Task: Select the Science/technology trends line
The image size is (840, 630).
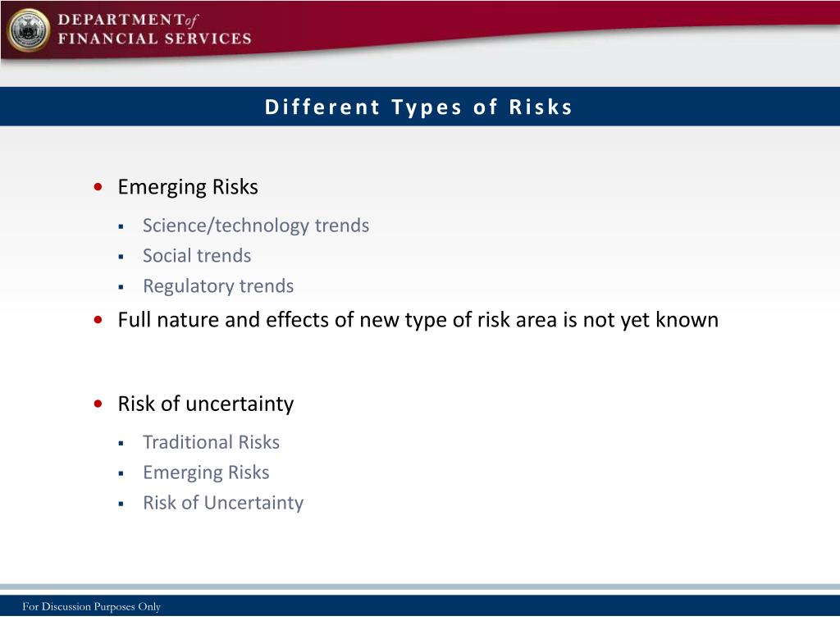Action: pos(256,226)
